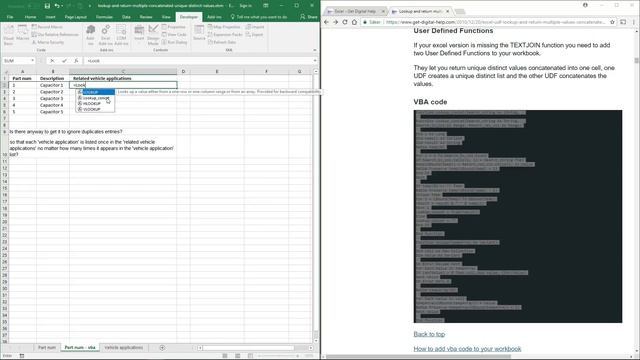
Task: Click Refresh Data in the XML group
Action: pos(222,42)
